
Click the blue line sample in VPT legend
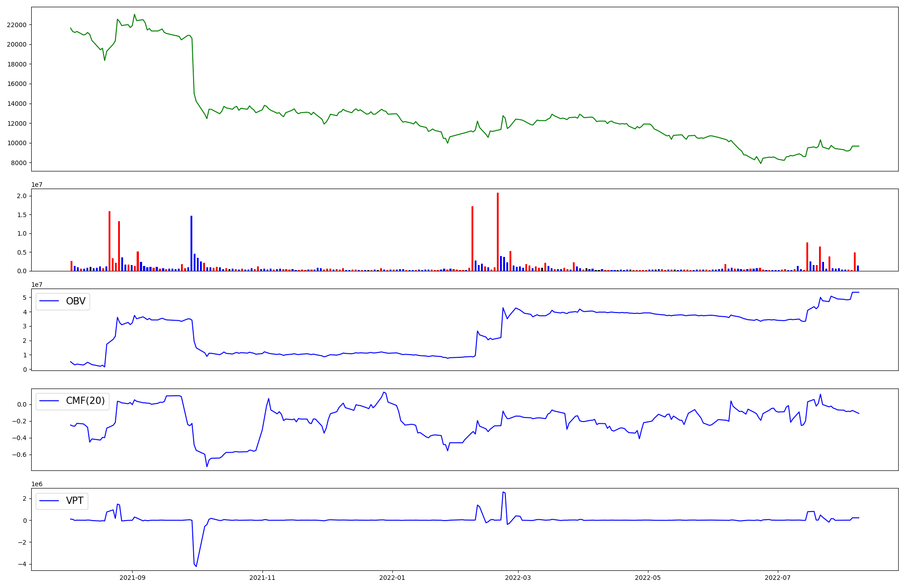(x=49, y=501)
